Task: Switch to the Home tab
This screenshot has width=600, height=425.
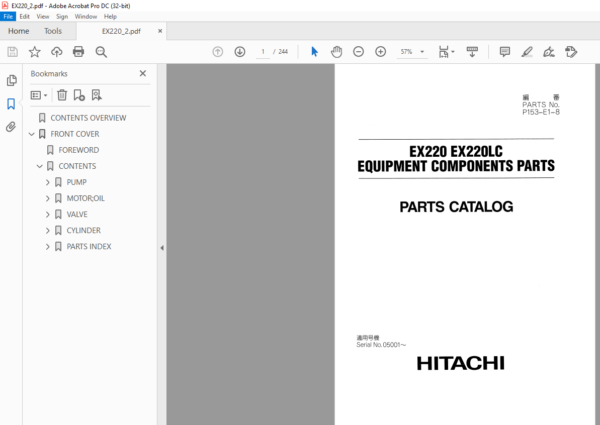Action: [x=19, y=31]
